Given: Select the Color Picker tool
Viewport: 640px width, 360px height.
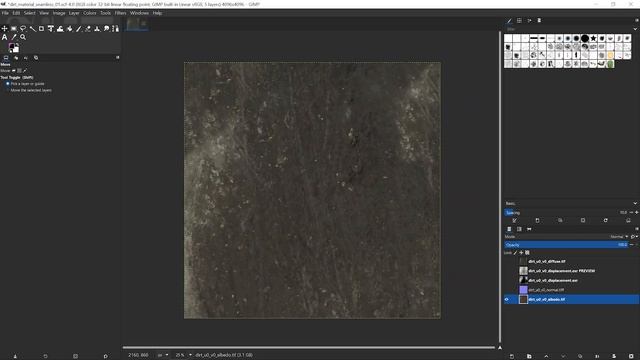Looking at the screenshot, I should pyautogui.click(x=14, y=37).
